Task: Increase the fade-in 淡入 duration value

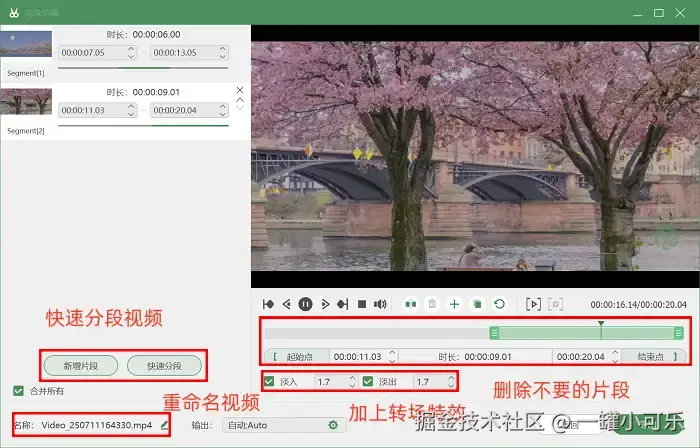Action: pyautogui.click(x=352, y=378)
